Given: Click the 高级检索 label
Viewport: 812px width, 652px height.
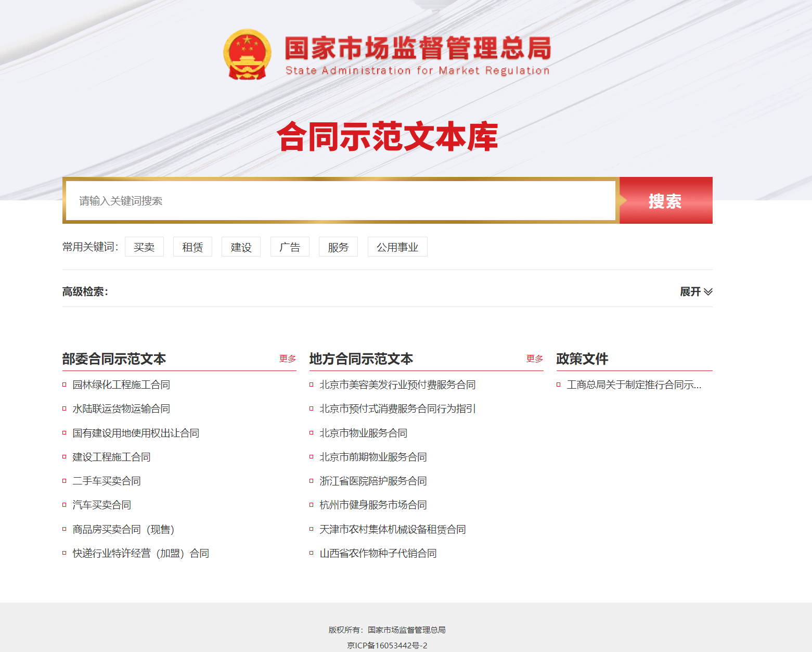Looking at the screenshot, I should pos(85,291).
